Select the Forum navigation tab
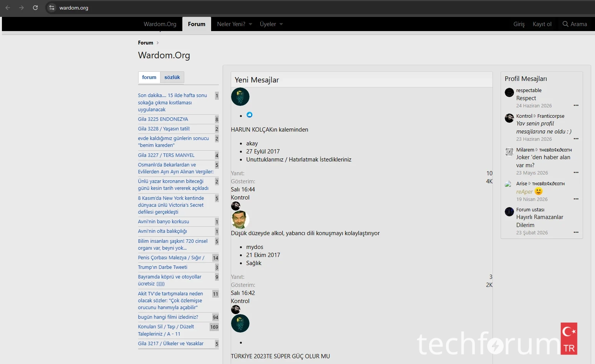The width and height of the screenshot is (595, 364). (197, 24)
